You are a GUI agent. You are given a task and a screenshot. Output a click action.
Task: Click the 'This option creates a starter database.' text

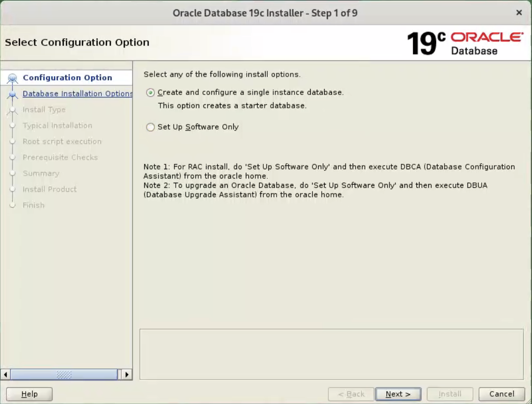(x=232, y=106)
